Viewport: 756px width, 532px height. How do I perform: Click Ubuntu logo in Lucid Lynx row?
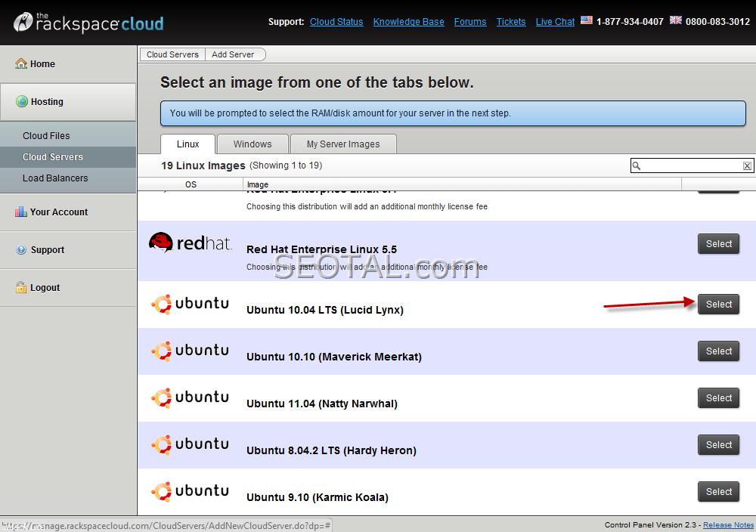click(x=190, y=304)
